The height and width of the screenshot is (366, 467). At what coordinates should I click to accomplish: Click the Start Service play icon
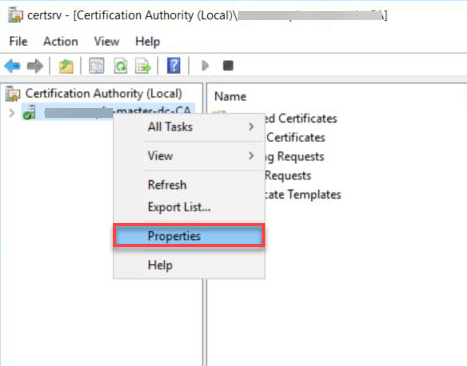[x=205, y=66]
